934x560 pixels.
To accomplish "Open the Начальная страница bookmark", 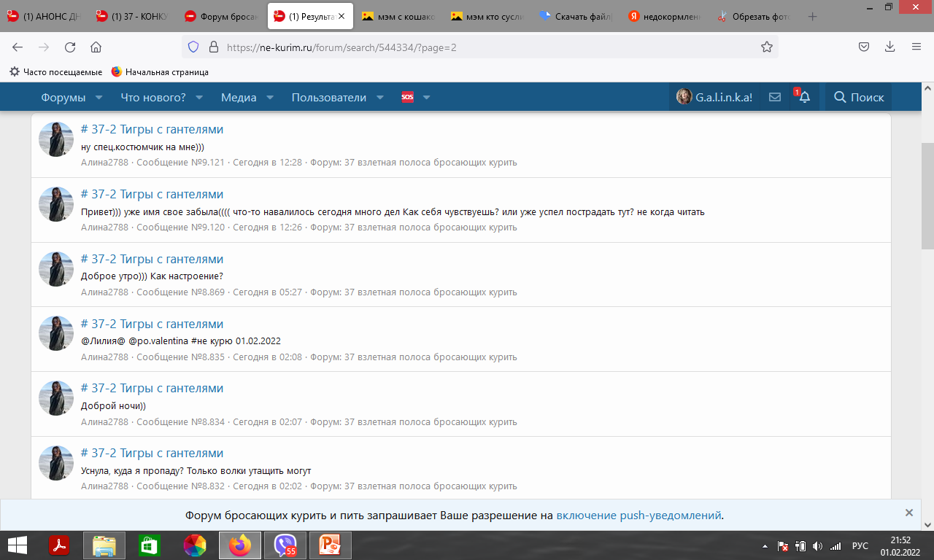I will coord(160,72).
